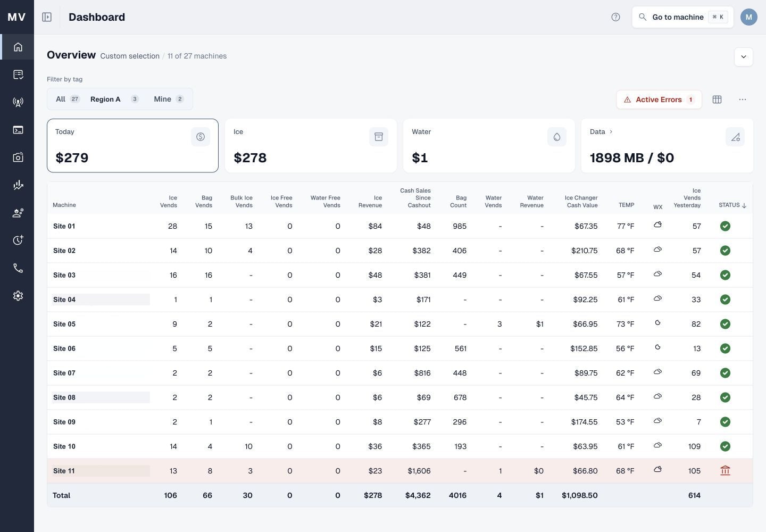The width and height of the screenshot is (766, 532).
Task: Open the user avatar M menu
Action: 748,17
